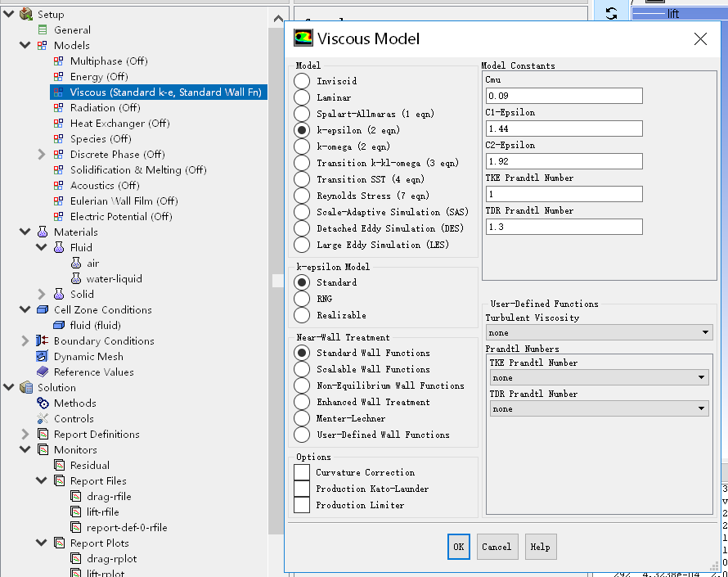Image resolution: width=728 pixels, height=577 pixels.
Task: Click the Radiation (Off) model icon
Action: (x=59, y=108)
